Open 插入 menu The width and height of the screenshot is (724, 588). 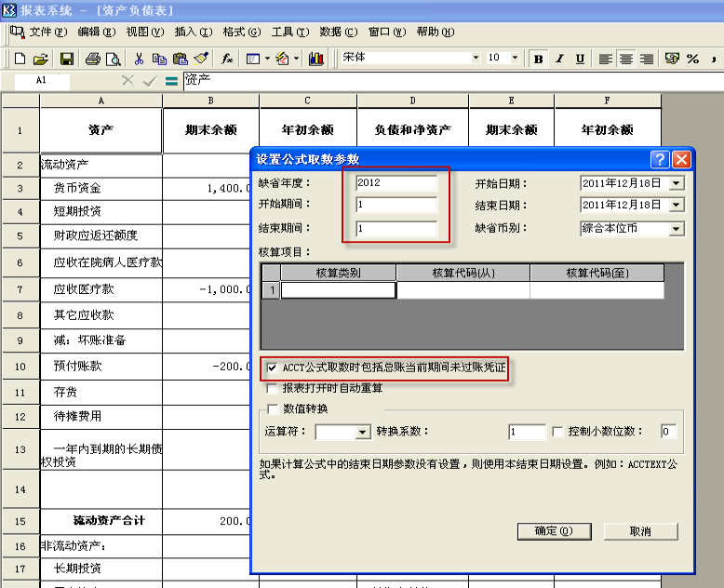pos(194,32)
